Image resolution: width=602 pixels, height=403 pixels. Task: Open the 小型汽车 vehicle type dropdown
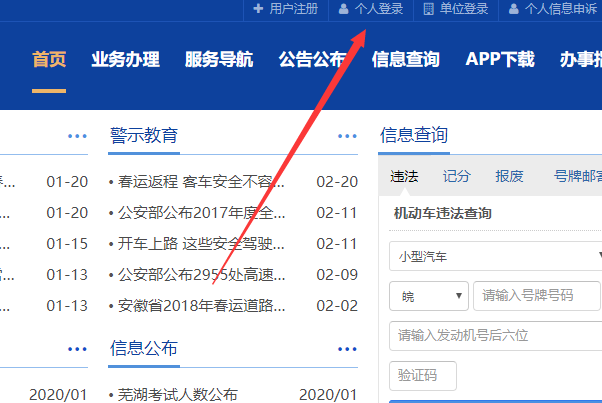pyautogui.click(x=496, y=256)
